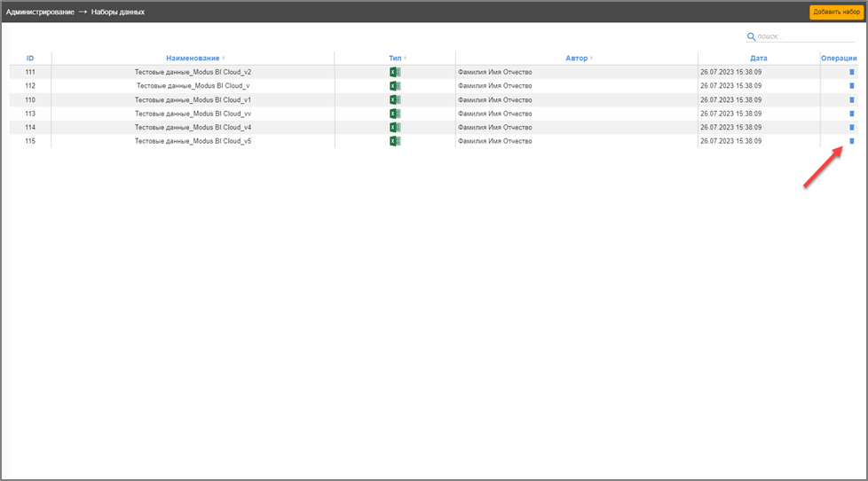Click trash icon for dataset 110
Viewport: 868px width, 481px height.
[851, 100]
